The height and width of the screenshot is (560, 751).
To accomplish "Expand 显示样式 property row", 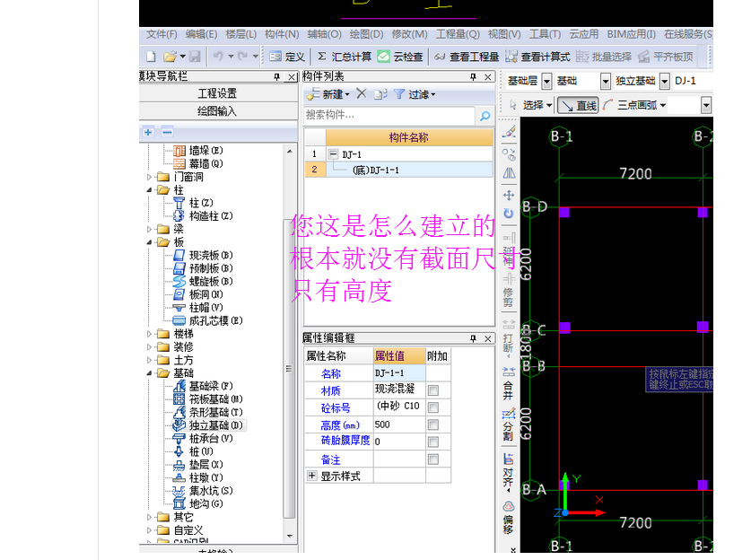I will (x=312, y=476).
